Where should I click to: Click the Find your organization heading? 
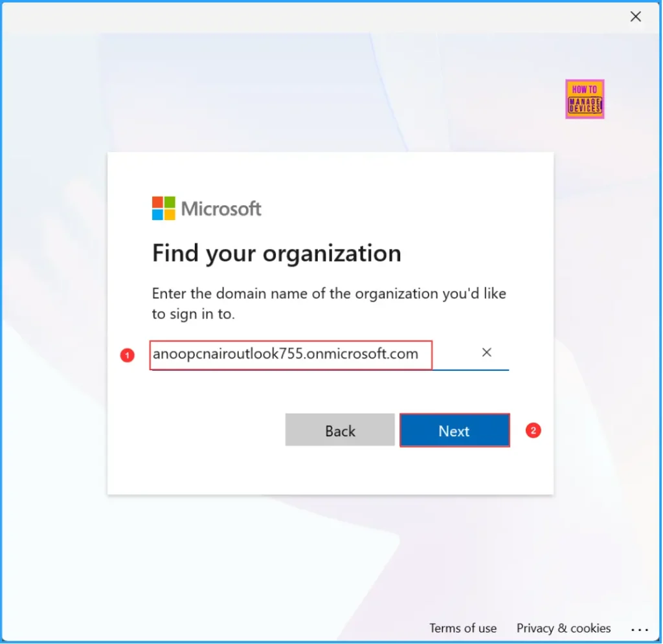click(x=276, y=253)
